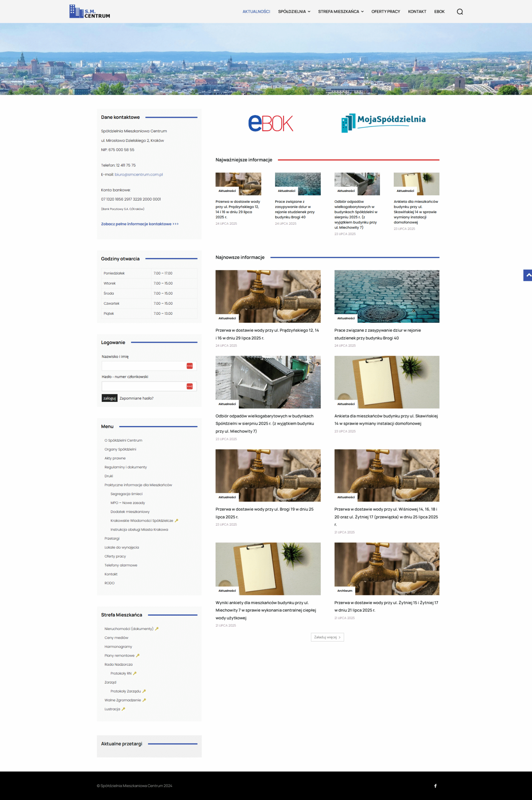Open the biuro@smcentrum.com.pl email link
This screenshot has height=800, width=532.
138,175
